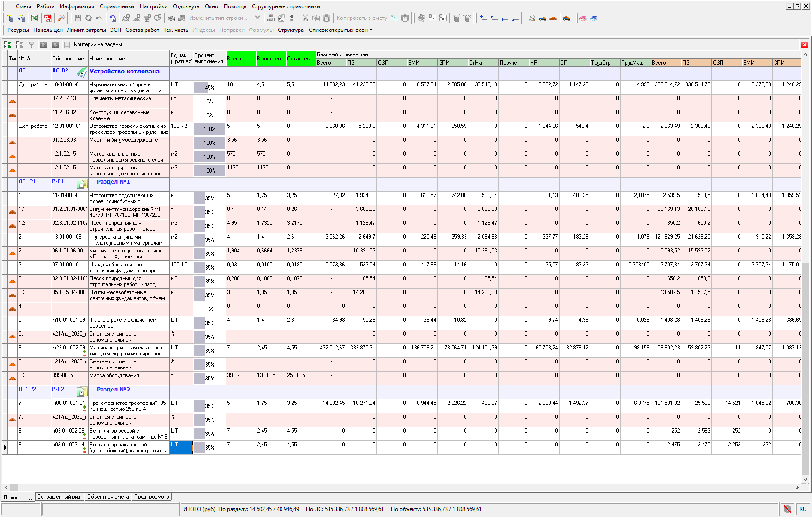Click the blue truck machines icon
The image size is (812, 517).
tap(543, 18)
